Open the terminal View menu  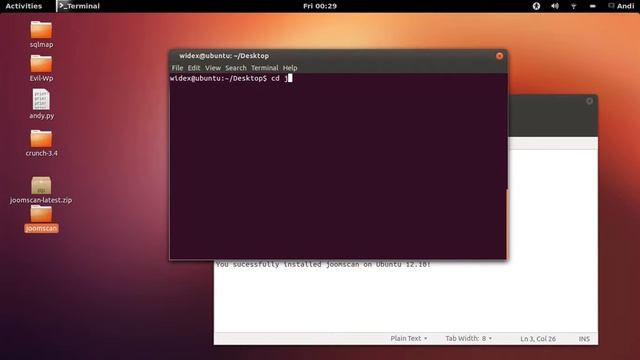click(213, 68)
